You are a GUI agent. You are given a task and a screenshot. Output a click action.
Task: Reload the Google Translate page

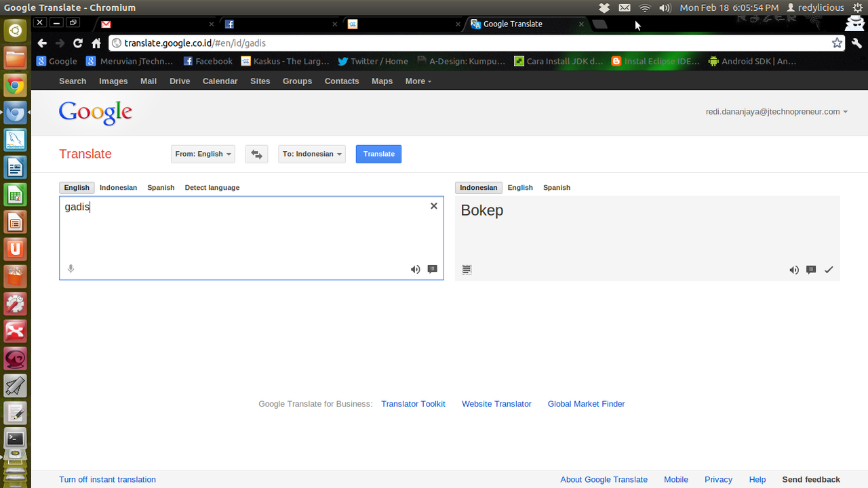(x=78, y=43)
